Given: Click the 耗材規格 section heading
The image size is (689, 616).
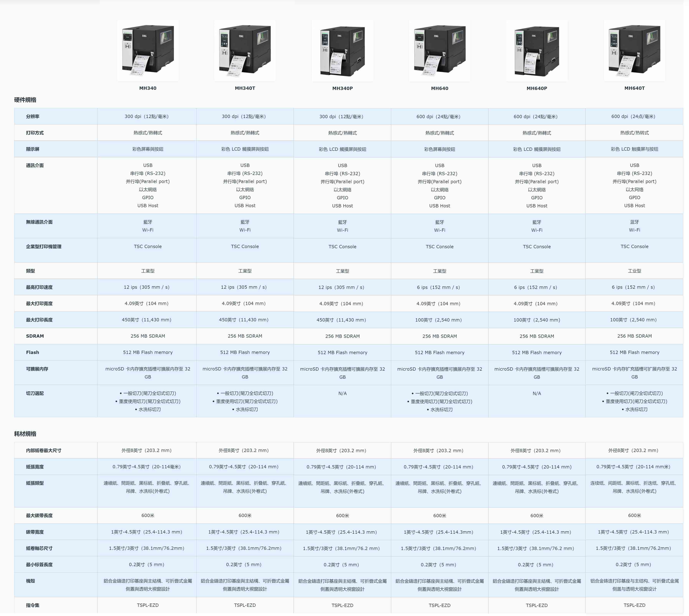Looking at the screenshot, I should pos(25,434).
